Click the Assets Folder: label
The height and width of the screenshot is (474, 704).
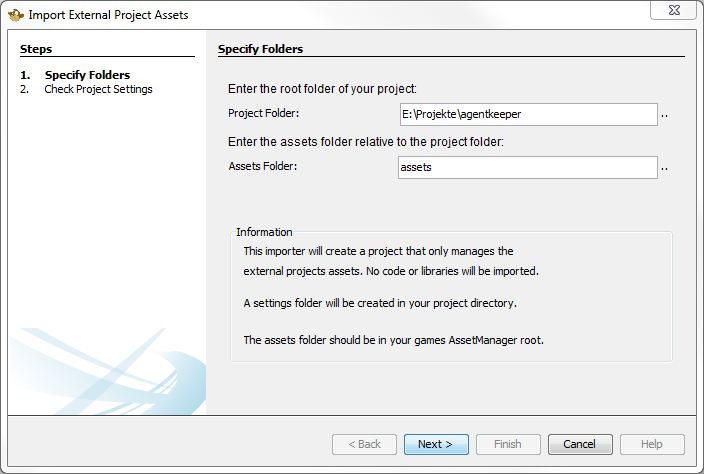coord(262,167)
